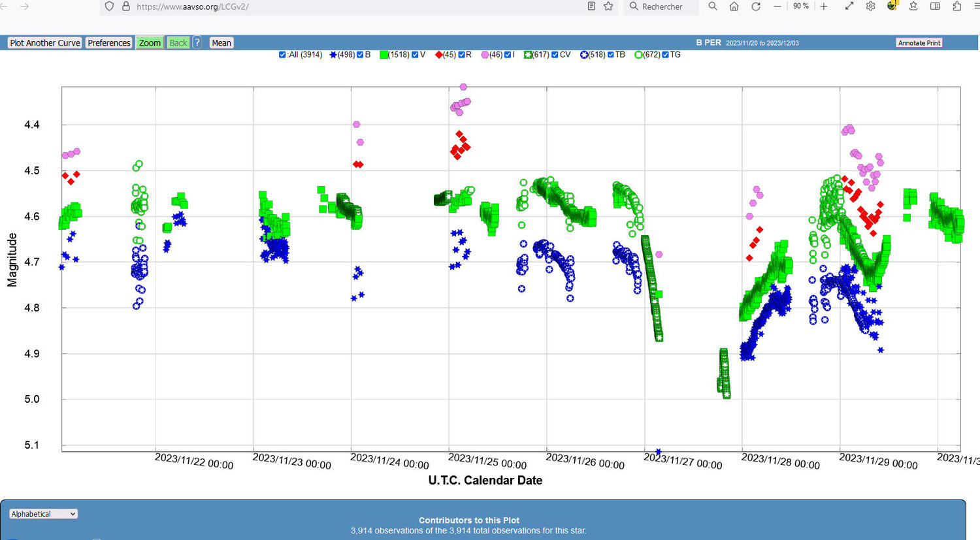The image size is (980, 540).
Task: Toggle the I band checkbox
Action: pyautogui.click(x=508, y=55)
